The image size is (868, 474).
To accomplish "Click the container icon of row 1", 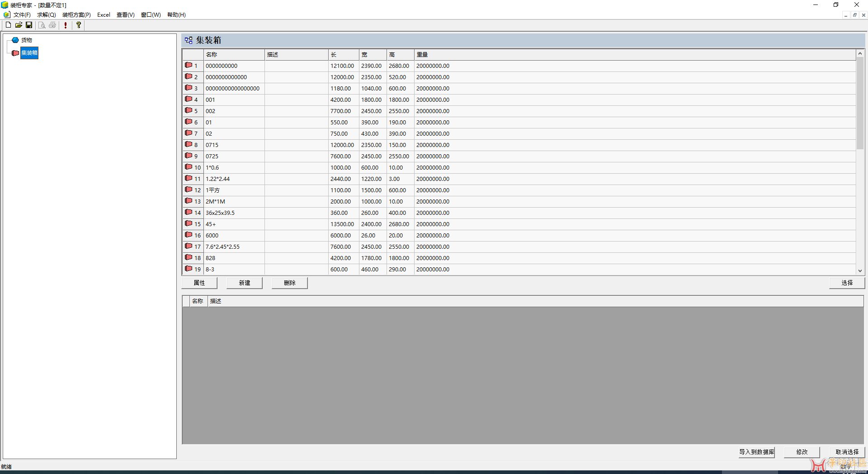I will tap(189, 65).
